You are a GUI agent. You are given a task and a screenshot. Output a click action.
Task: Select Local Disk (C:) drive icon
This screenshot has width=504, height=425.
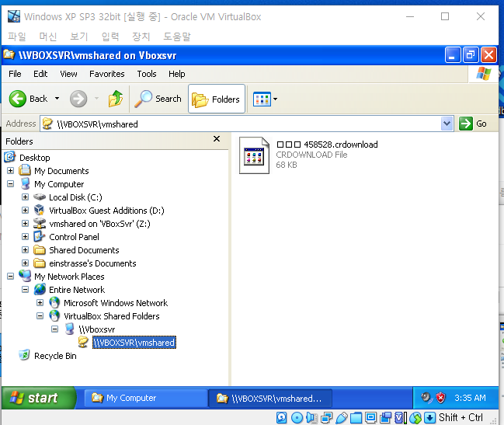(x=40, y=197)
